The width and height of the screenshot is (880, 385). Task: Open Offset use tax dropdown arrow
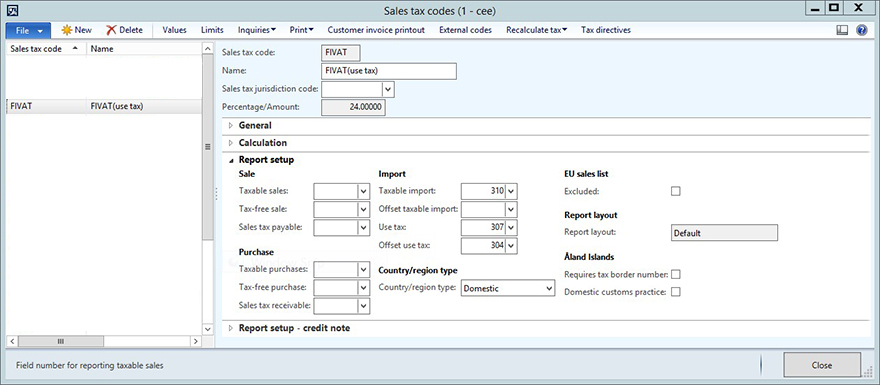[x=511, y=245]
